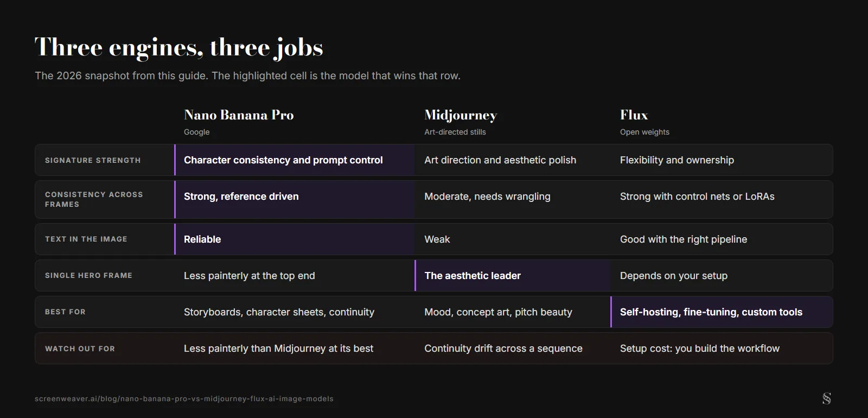Select "Art direction and aesthetic polish" cell
The width and height of the screenshot is (868, 418).
click(513, 160)
